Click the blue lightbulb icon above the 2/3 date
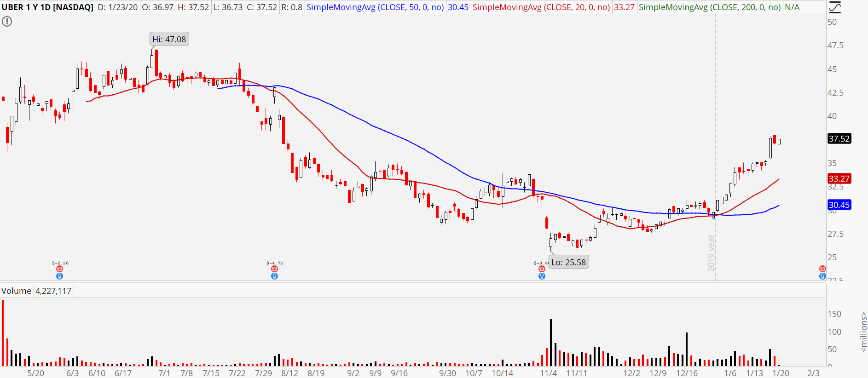Viewport: 868px width, 378px height. coord(822,276)
